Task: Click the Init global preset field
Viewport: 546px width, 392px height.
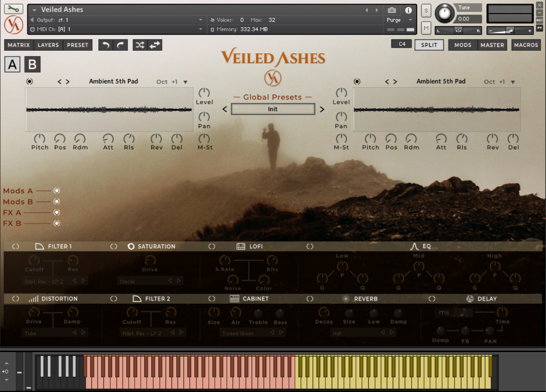Action: 273,109
